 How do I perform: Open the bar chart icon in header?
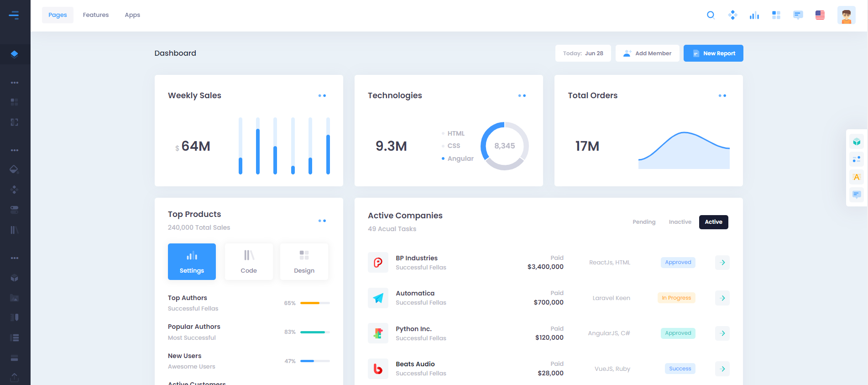(x=754, y=15)
